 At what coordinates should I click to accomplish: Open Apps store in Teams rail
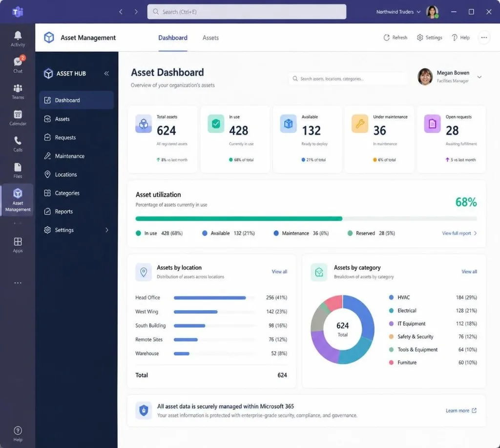(18, 245)
